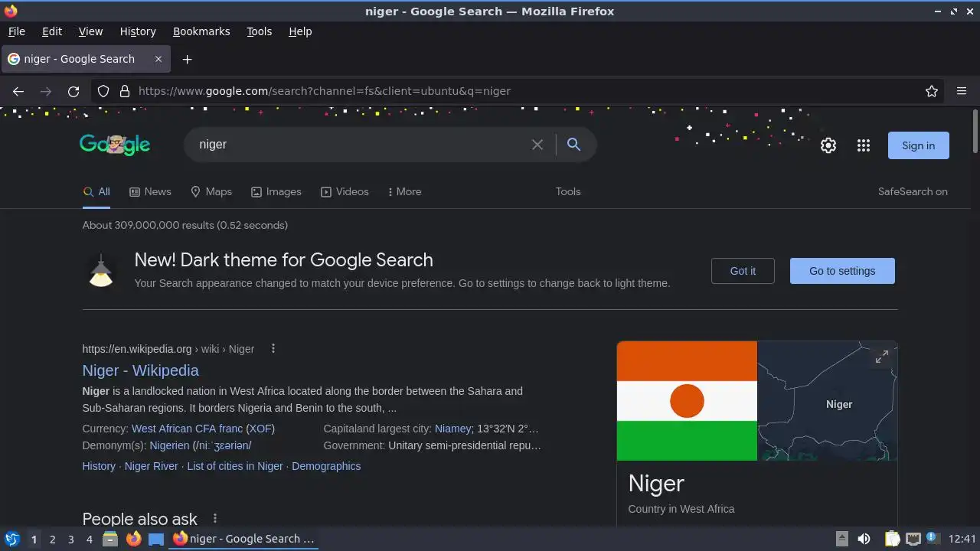
Task: Open the Edit menu
Action: [x=52, y=31]
